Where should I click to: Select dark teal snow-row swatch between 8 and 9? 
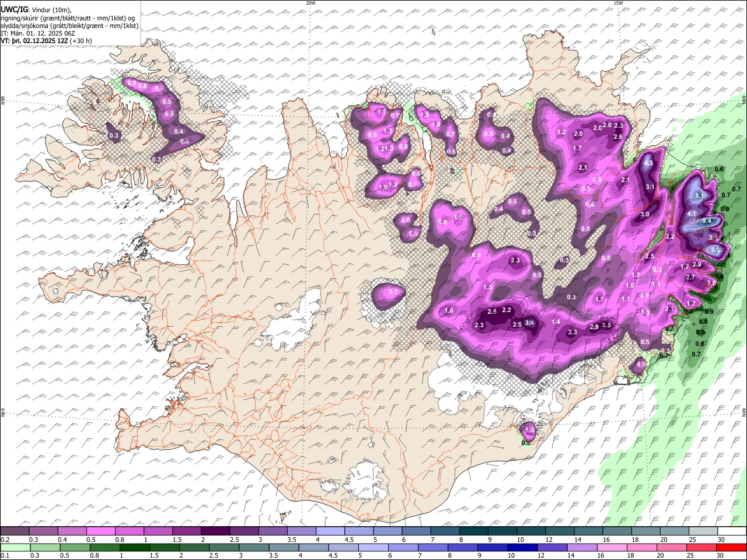(x=473, y=531)
